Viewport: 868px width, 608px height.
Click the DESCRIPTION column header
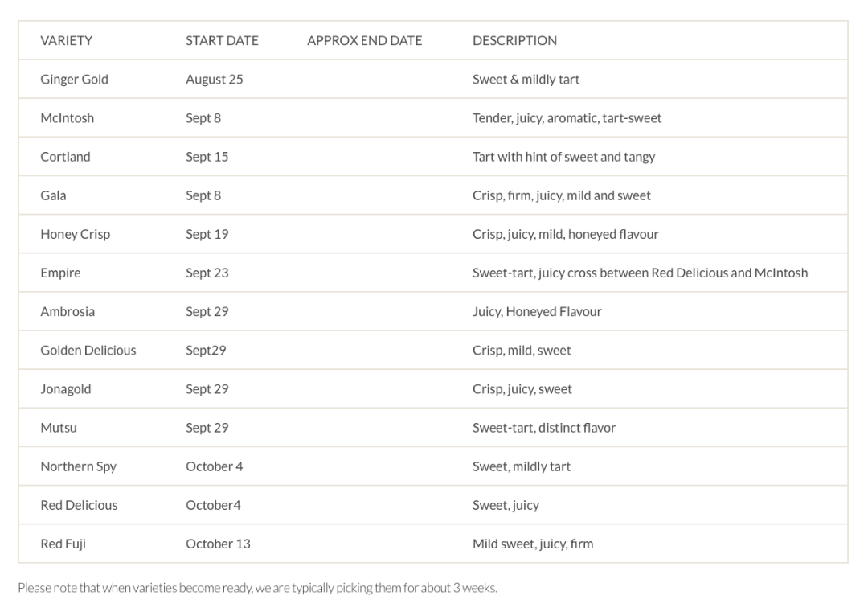514,40
